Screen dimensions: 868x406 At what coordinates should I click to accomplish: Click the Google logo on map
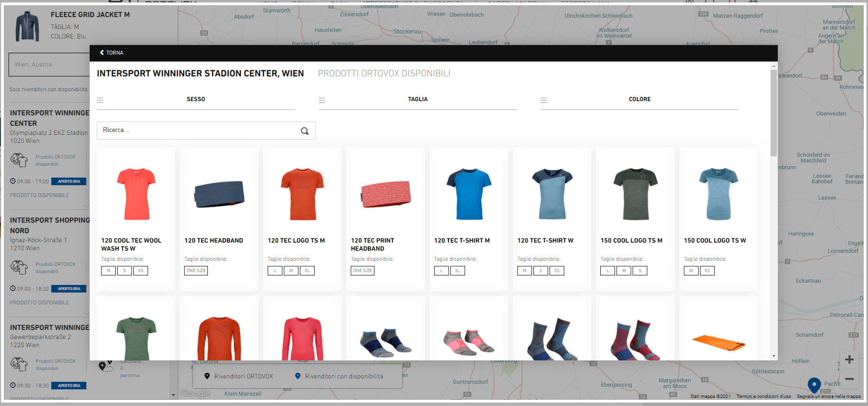point(195,393)
